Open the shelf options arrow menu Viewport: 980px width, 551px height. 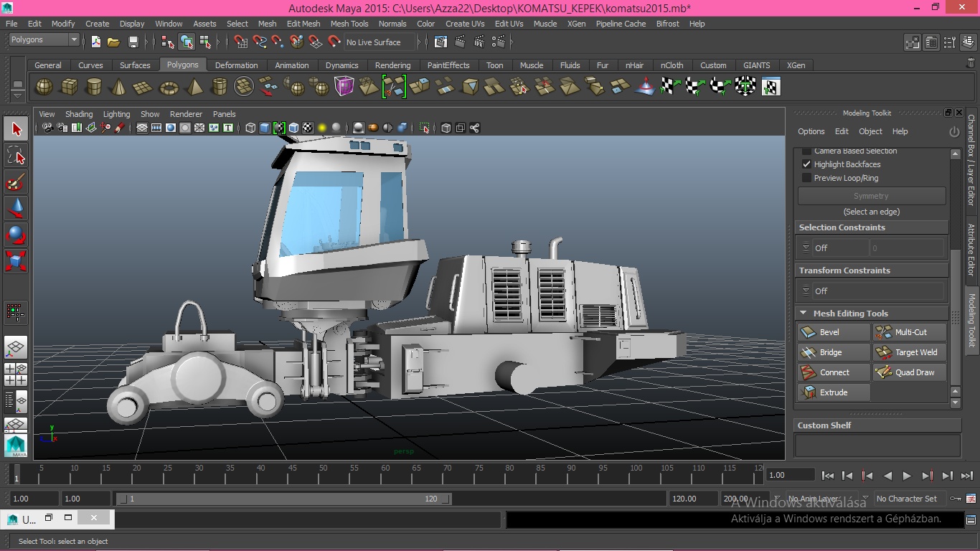pyautogui.click(x=18, y=94)
